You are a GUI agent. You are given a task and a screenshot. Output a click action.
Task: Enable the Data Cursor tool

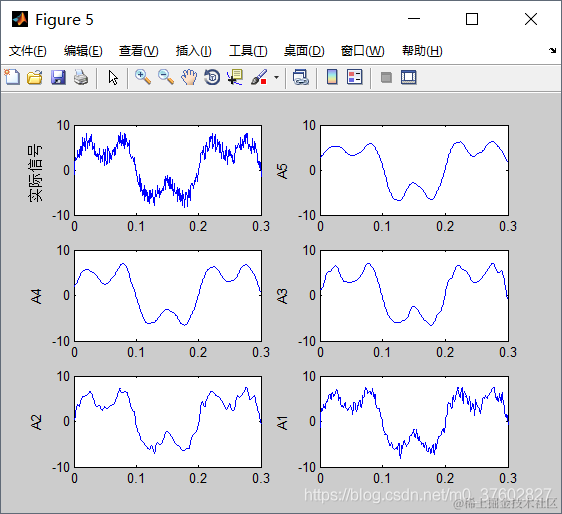coord(235,77)
